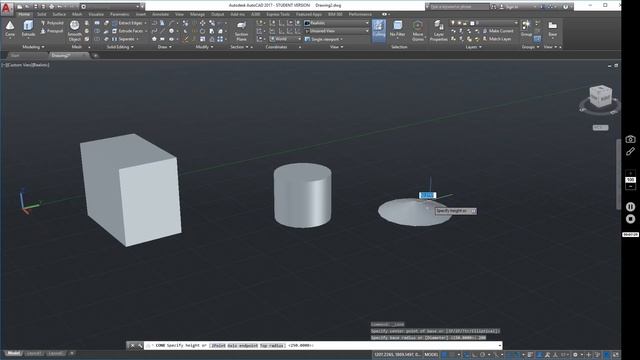Open the Single viewport dropdown
The height and width of the screenshot is (360, 640).
(324, 39)
